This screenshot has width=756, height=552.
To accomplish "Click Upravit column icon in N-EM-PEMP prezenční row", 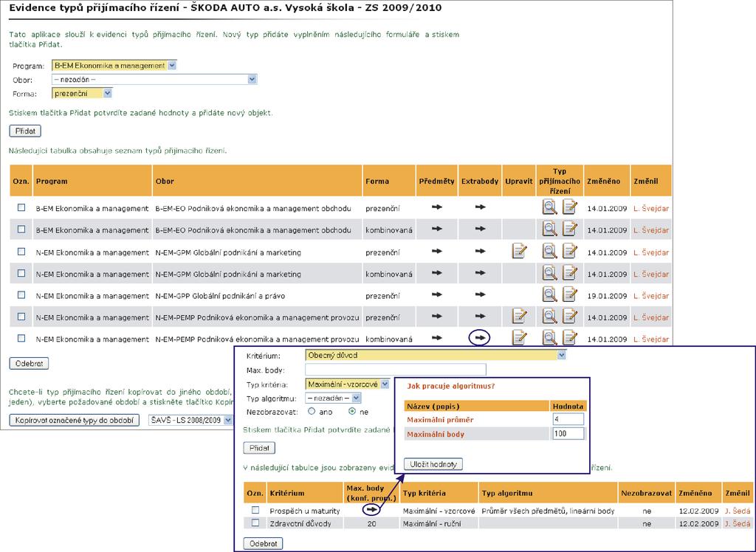I will [x=519, y=317].
